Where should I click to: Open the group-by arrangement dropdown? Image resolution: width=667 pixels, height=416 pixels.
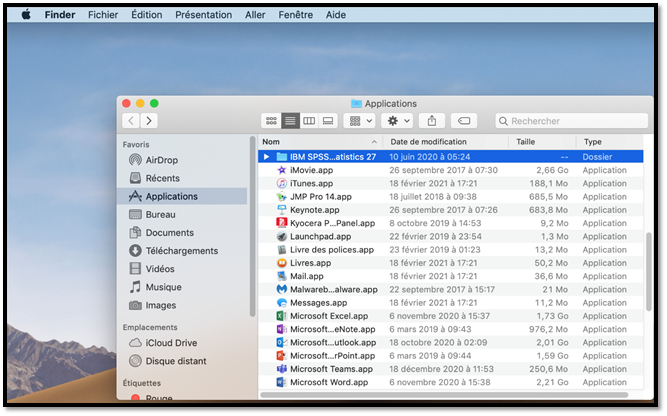pos(359,121)
